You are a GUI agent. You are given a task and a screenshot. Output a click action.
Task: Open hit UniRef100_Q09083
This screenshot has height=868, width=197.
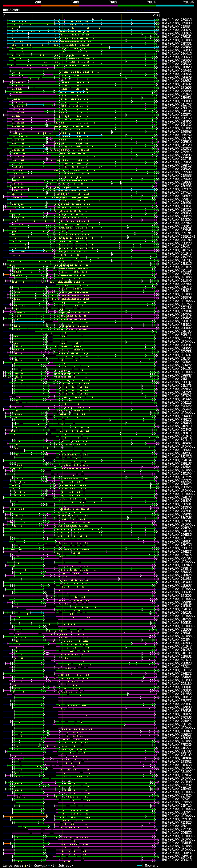[177, 23]
